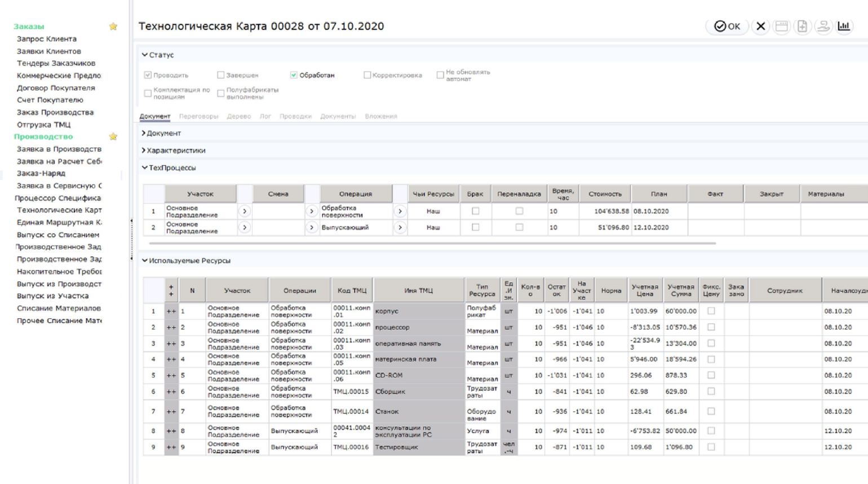Open the Проводки tab
The width and height of the screenshot is (868, 484).
coord(295,116)
